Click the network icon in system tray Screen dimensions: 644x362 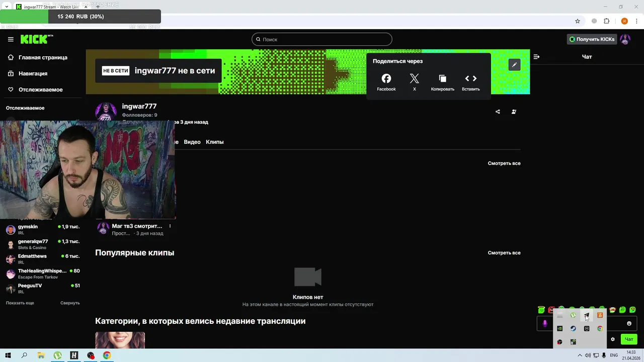click(596, 355)
